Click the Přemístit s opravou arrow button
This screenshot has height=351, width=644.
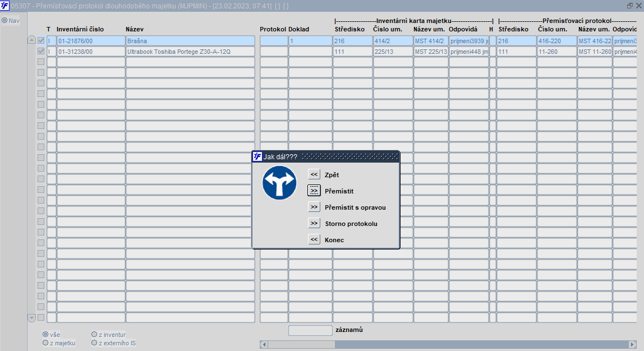314,207
